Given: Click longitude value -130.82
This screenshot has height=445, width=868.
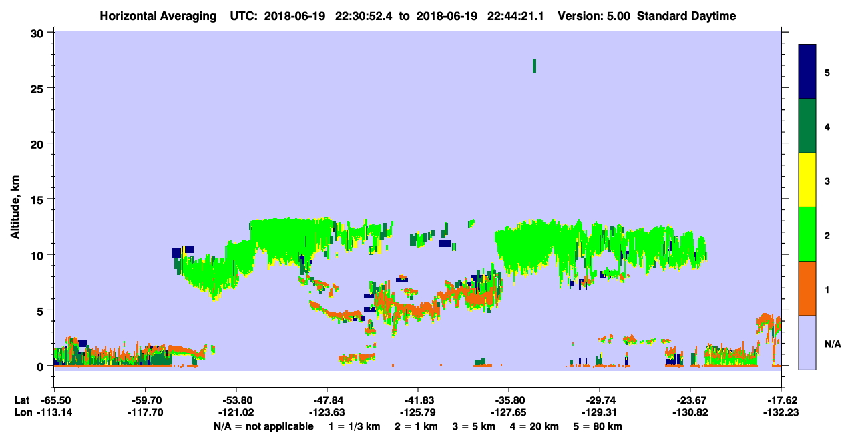Looking at the screenshot, I should pos(690,412).
